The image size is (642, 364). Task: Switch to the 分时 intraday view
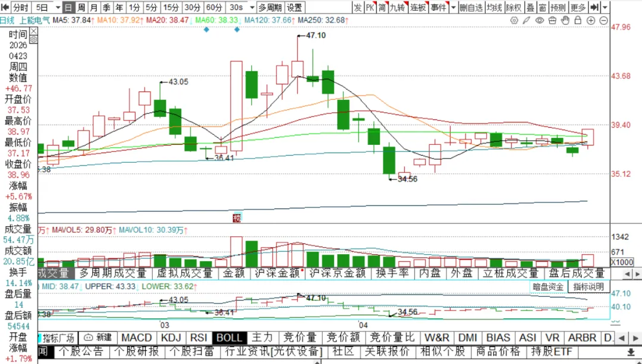tap(20, 7)
